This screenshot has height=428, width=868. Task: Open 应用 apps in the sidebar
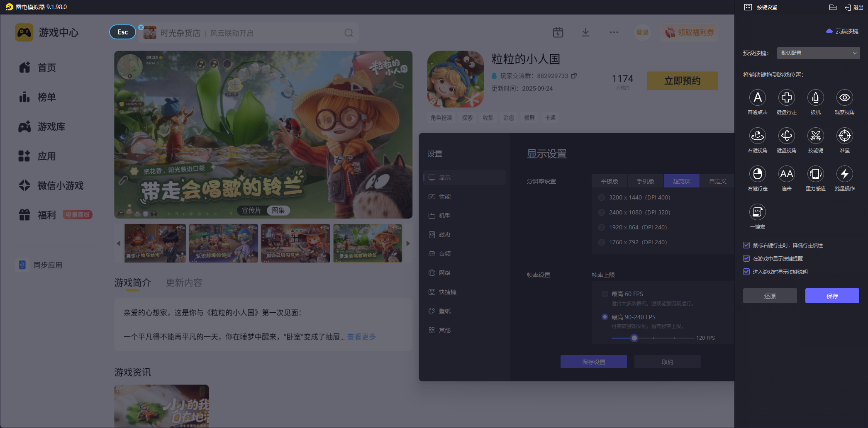click(37, 156)
